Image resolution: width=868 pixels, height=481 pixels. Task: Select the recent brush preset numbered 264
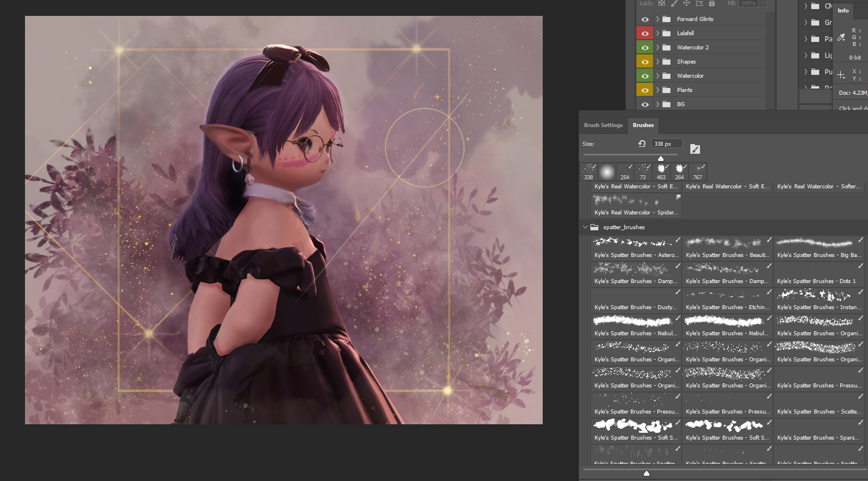pos(680,172)
